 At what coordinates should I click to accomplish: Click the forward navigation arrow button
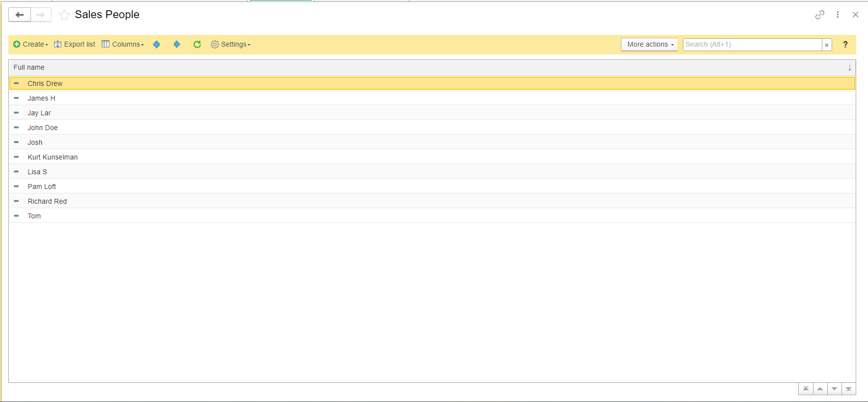tap(41, 15)
